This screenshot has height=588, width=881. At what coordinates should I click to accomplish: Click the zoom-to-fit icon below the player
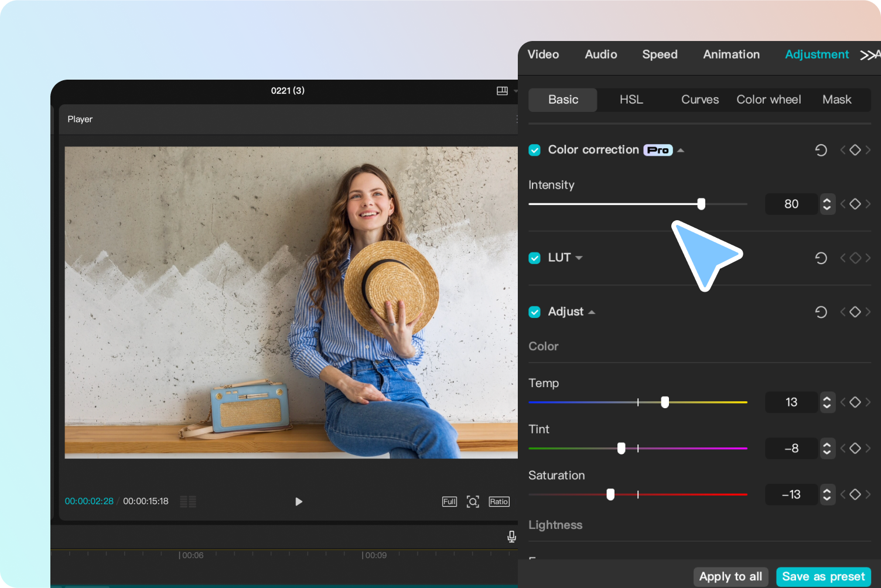(x=473, y=501)
